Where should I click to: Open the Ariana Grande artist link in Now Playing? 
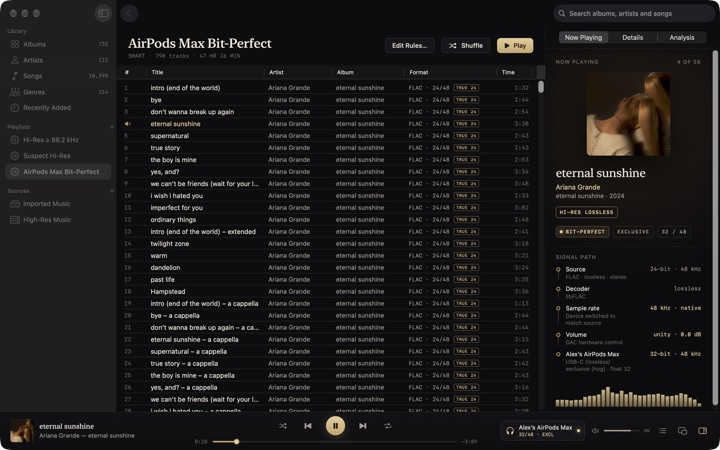point(578,187)
